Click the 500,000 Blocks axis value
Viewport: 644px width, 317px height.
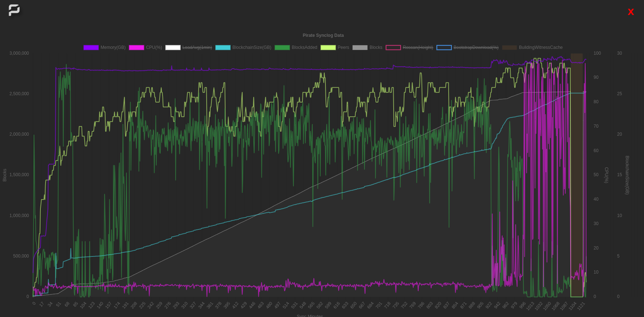(x=21, y=256)
